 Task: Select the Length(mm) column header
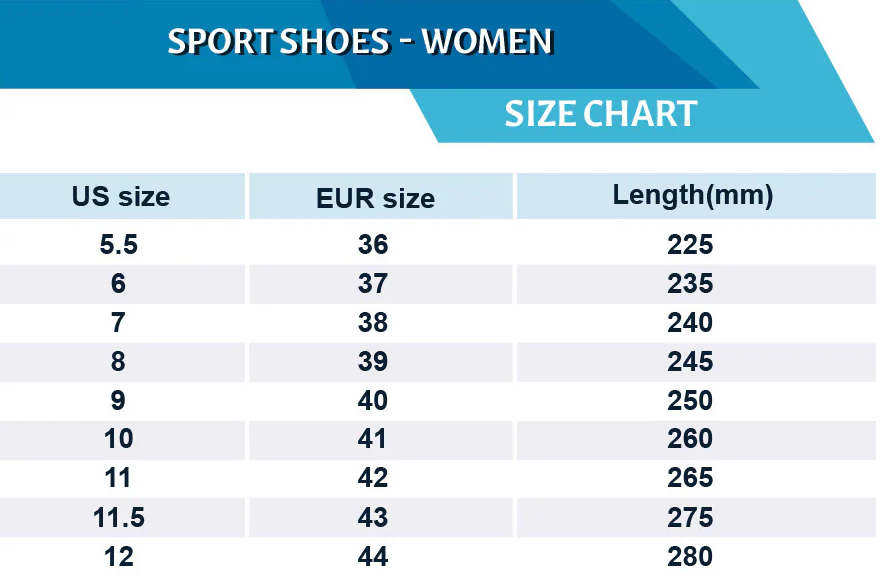click(x=693, y=195)
